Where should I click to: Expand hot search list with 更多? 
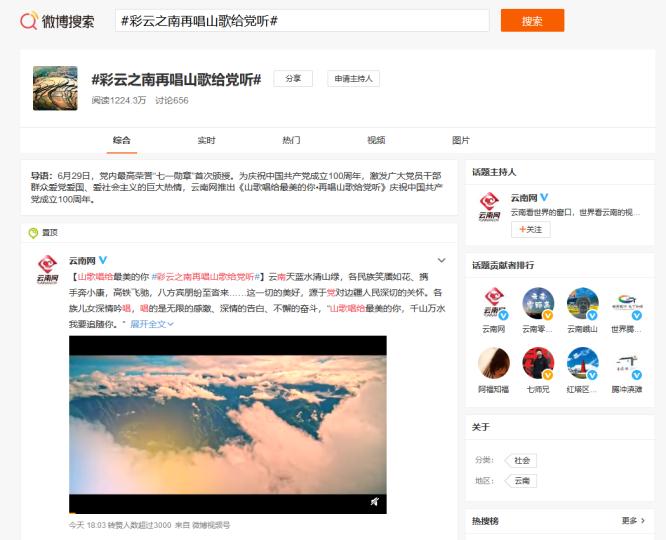(x=633, y=521)
